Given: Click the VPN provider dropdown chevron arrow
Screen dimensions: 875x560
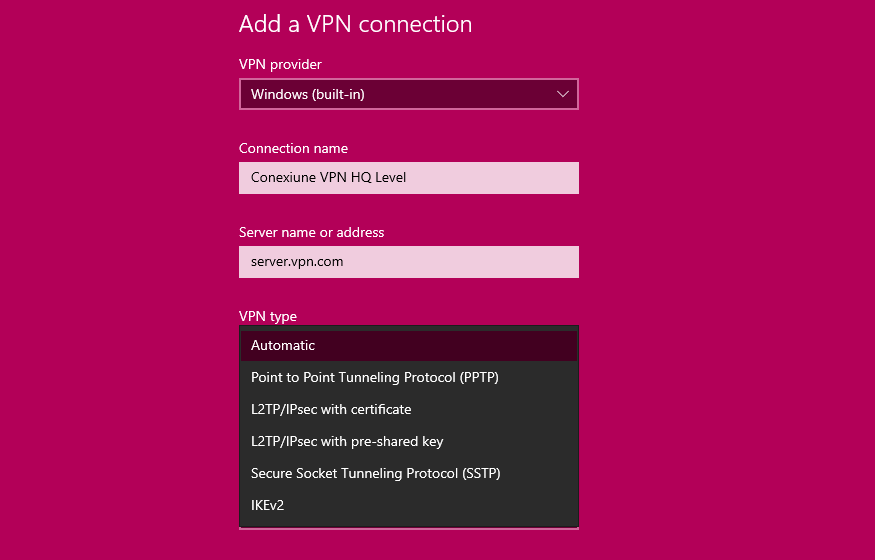Looking at the screenshot, I should [562, 94].
